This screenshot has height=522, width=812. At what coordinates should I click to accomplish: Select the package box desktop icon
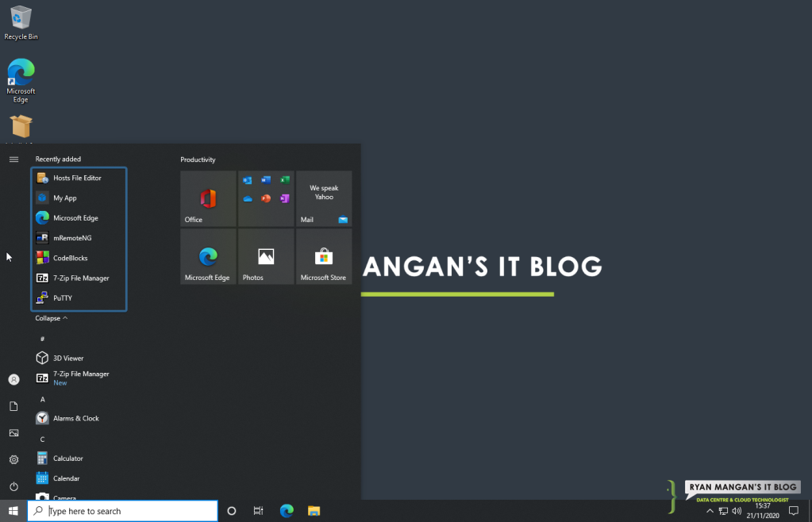(21, 127)
